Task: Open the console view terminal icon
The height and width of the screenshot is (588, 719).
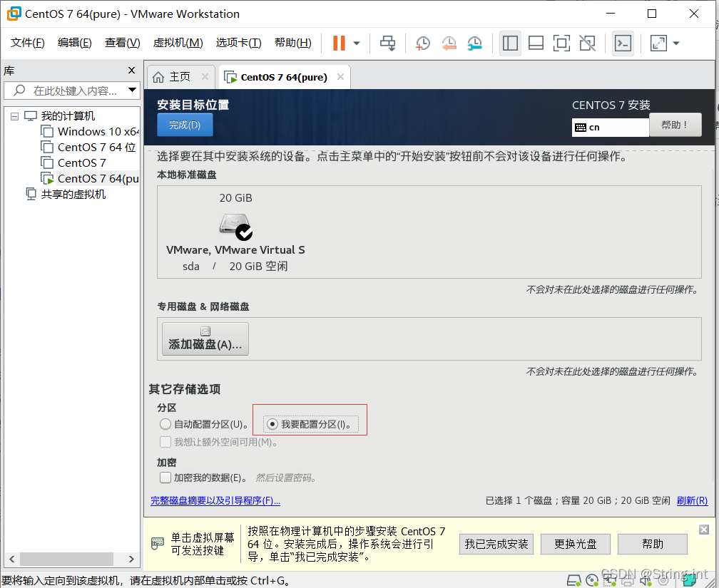Action: point(623,43)
